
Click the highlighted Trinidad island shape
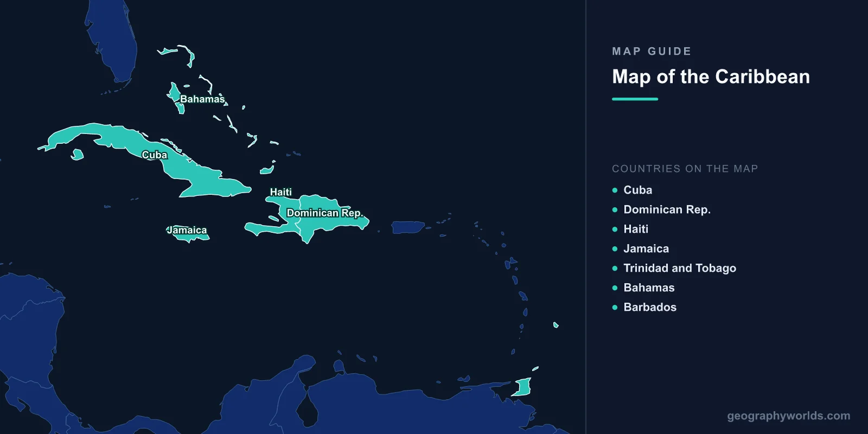[x=522, y=387]
